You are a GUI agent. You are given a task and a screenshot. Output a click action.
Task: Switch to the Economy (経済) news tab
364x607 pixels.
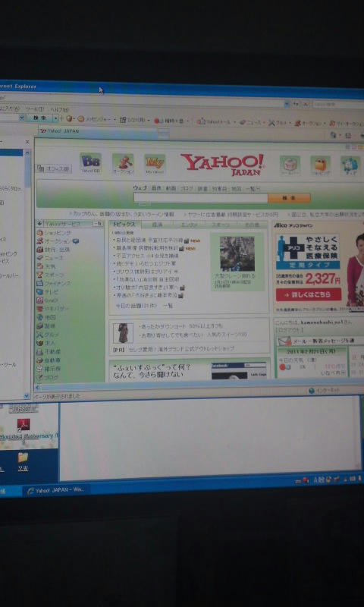click(x=157, y=225)
